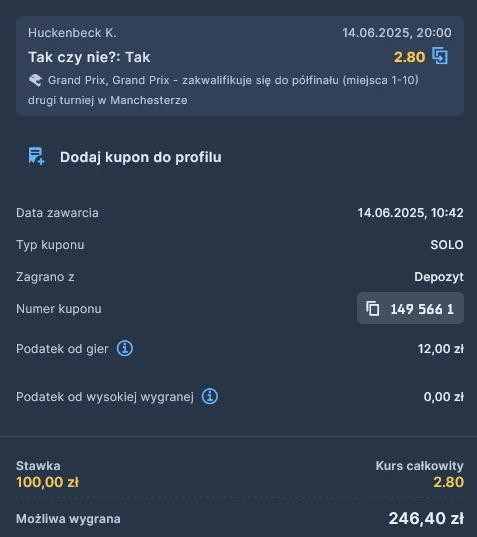Click the Data zawarcia value 14.06.2025, 10:42

coord(411,213)
